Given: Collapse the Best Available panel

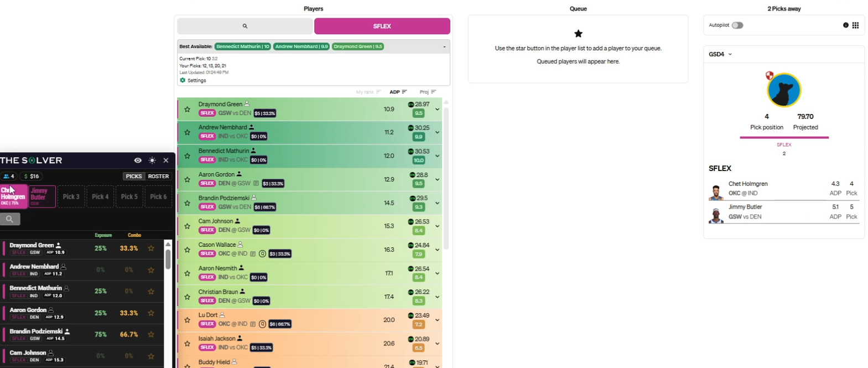Looking at the screenshot, I should point(444,47).
